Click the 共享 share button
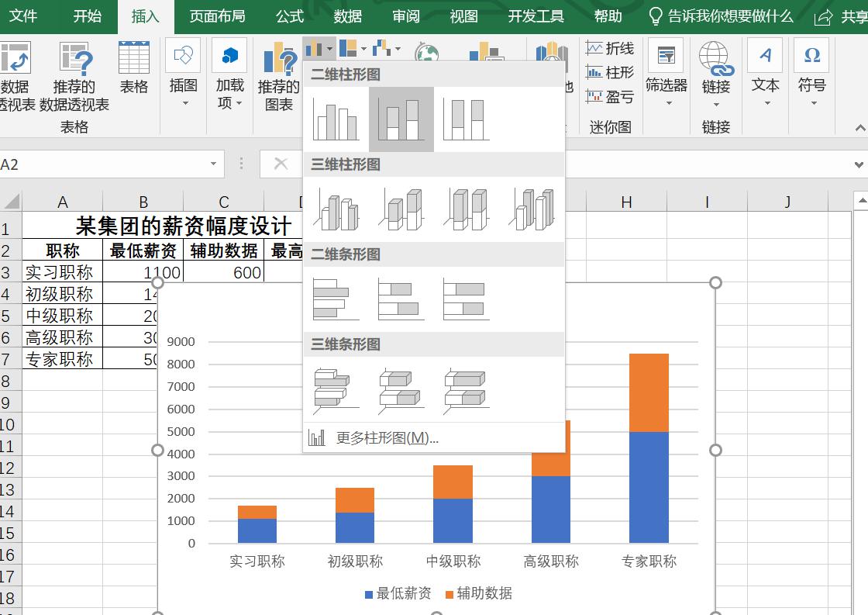Viewport: 868px width, 615px height. (x=841, y=17)
